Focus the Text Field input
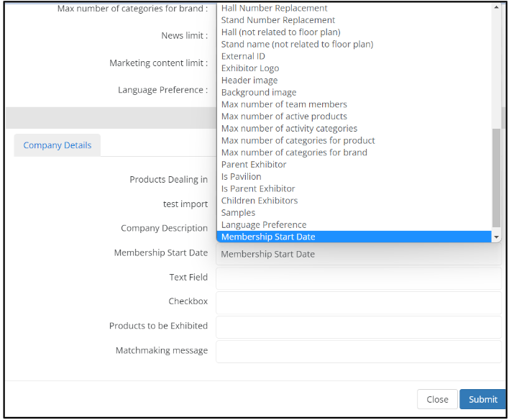The width and height of the screenshot is (509, 420). [358, 278]
